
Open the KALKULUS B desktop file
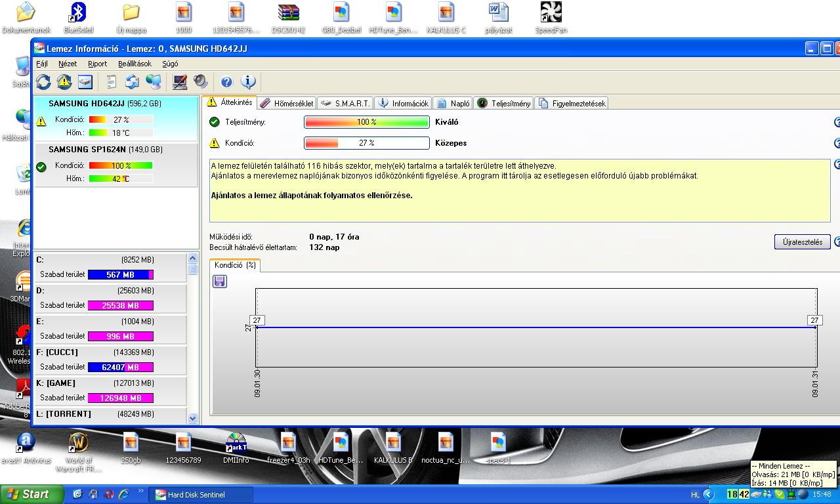click(393, 448)
